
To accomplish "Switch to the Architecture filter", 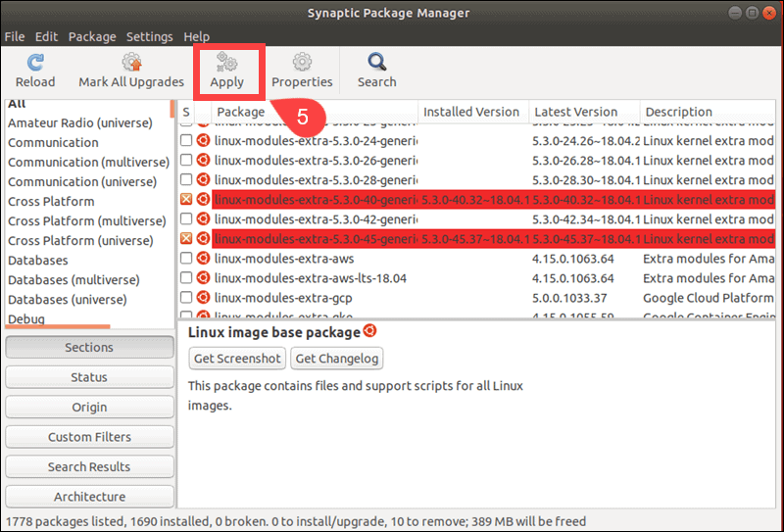I will point(89,497).
